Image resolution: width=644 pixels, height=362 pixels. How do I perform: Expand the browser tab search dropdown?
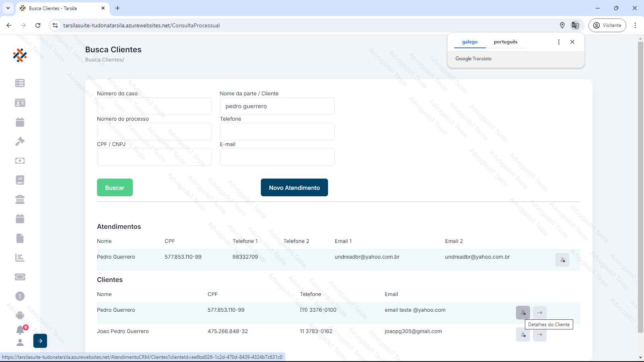(8, 8)
